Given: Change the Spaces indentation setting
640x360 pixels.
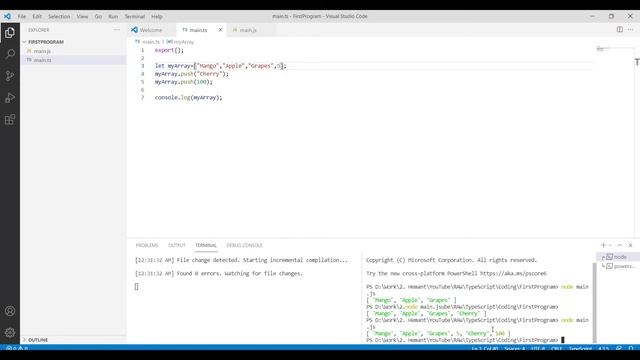Looking at the screenshot, I should pos(515,349).
